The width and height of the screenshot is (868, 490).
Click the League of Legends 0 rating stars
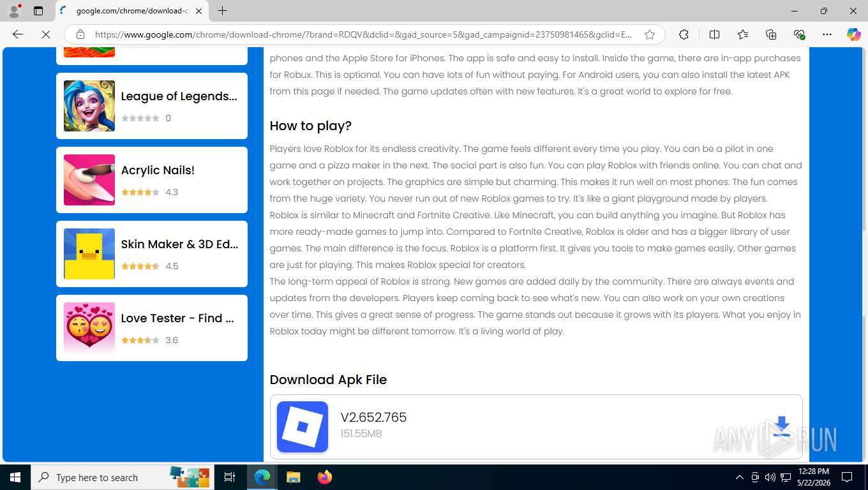point(140,118)
